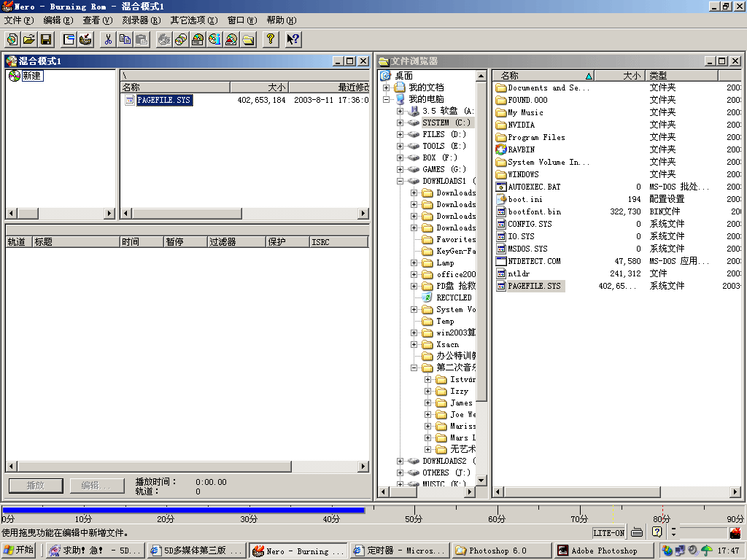
Task: Click the New Compilation toolbar icon
Action: [13, 39]
